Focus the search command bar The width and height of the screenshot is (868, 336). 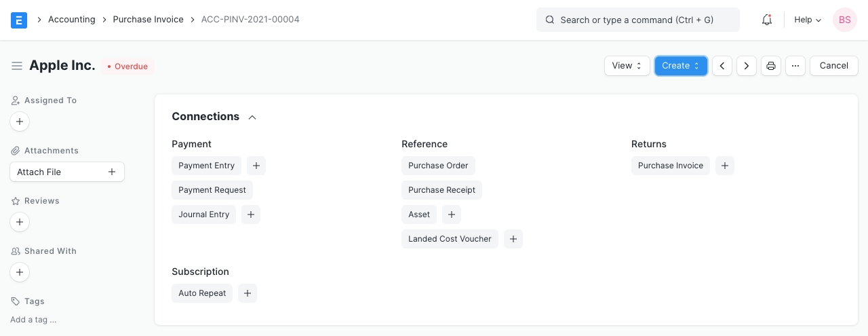click(x=637, y=20)
